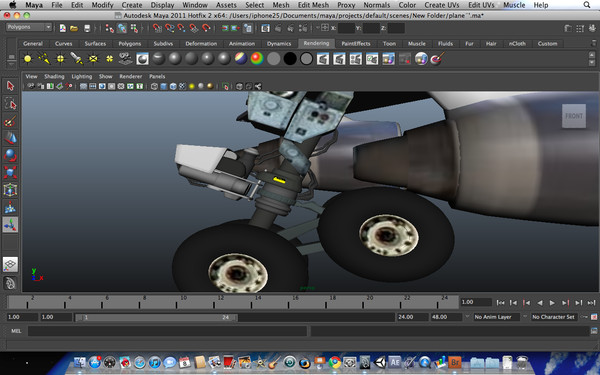This screenshot has width=600, height=375.
Task: Assign the rainbow ramp shader sphere
Action: pyautogui.click(x=257, y=59)
